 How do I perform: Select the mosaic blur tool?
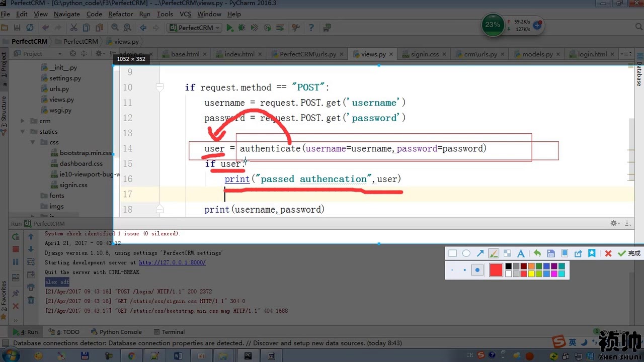(x=507, y=253)
